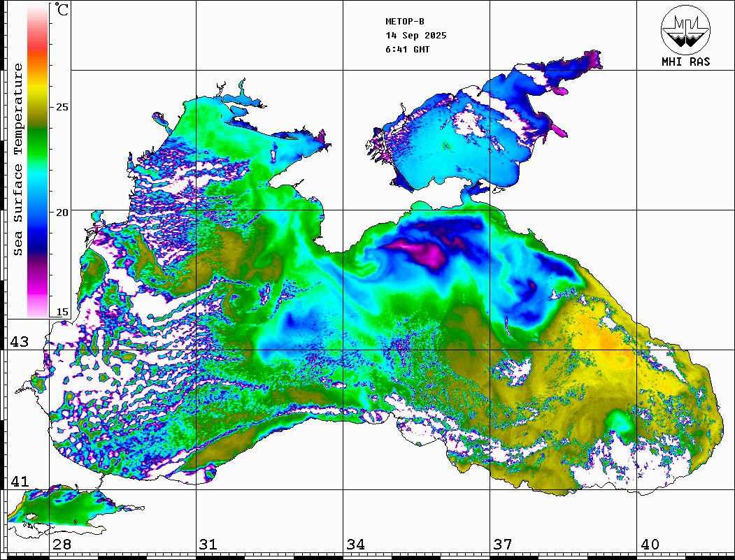The width and height of the screenshot is (735, 560).
Task: Click the "MHI RAS" text under the logo
Action: point(685,62)
